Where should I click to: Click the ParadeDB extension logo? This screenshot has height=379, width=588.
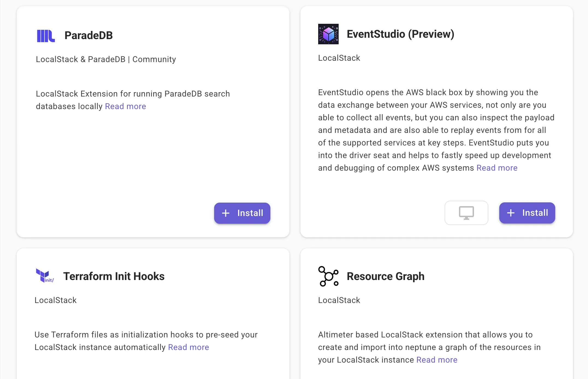[x=46, y=35]
